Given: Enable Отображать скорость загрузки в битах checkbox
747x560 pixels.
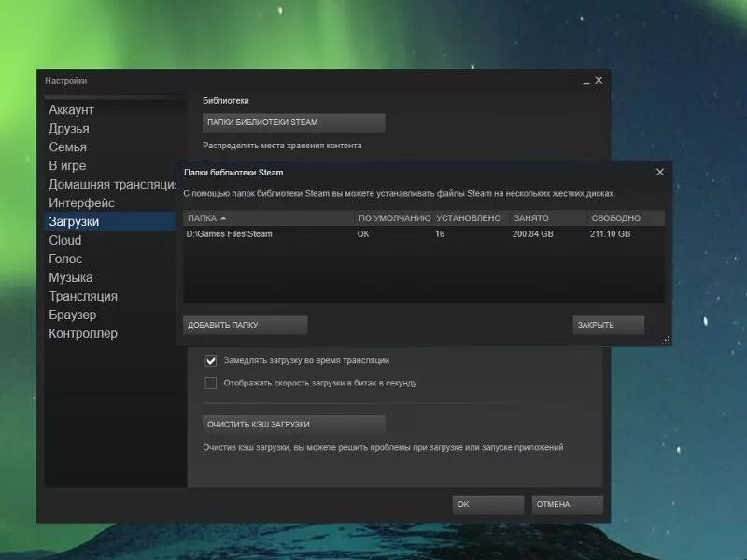Looking at the screenshot, I should [211, 383].
